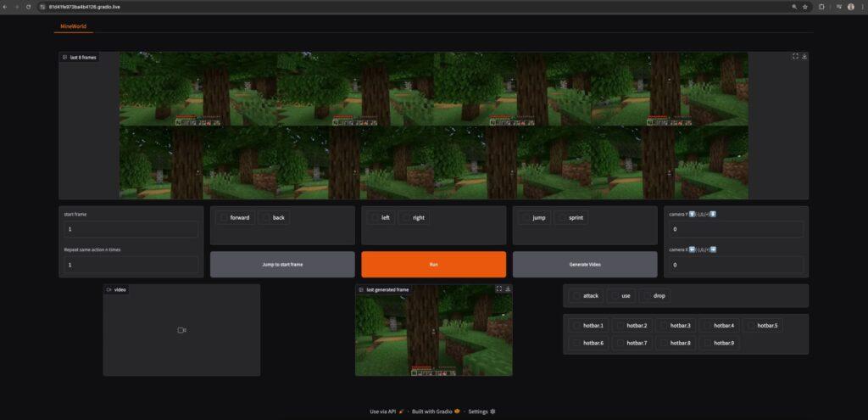Click the Repeat same action n times field
Image resolution: width=868 pixels, height=420 pixels.
coord(131,265)
